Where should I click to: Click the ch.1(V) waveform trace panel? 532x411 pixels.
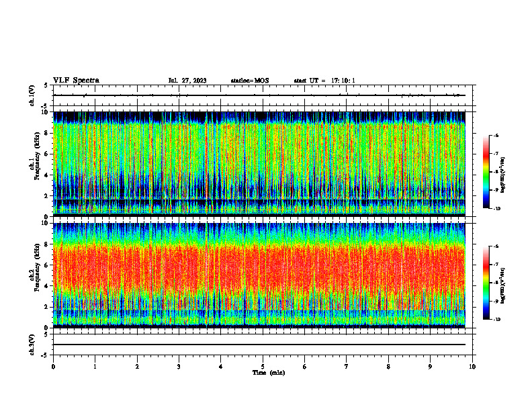coord(263,95)
